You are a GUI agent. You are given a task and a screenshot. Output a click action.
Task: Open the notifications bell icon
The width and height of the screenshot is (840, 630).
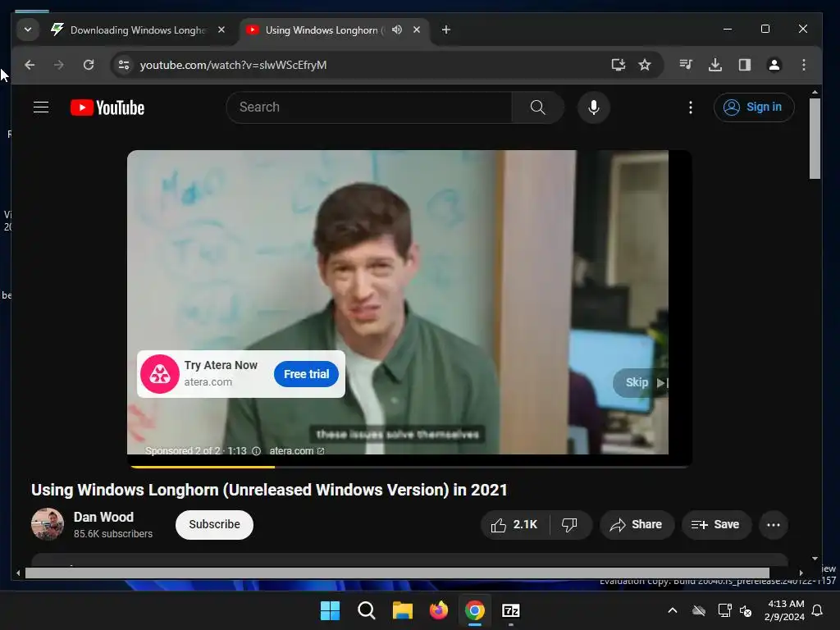(818, 610)
